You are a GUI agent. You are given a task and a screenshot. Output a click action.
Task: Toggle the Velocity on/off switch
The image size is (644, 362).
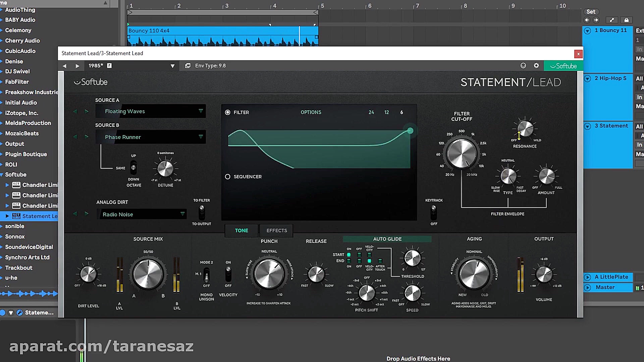[228, 274]
